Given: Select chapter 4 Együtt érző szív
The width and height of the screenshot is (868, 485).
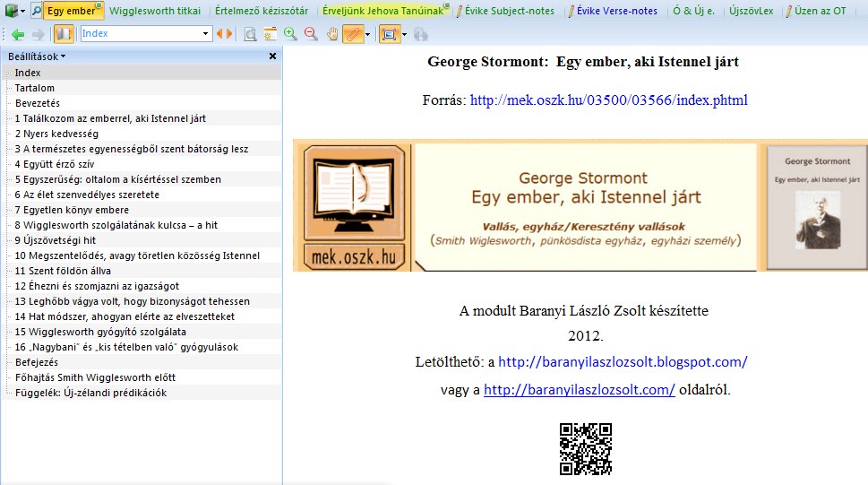Looking at the screenshot, I should click(55, 164).
